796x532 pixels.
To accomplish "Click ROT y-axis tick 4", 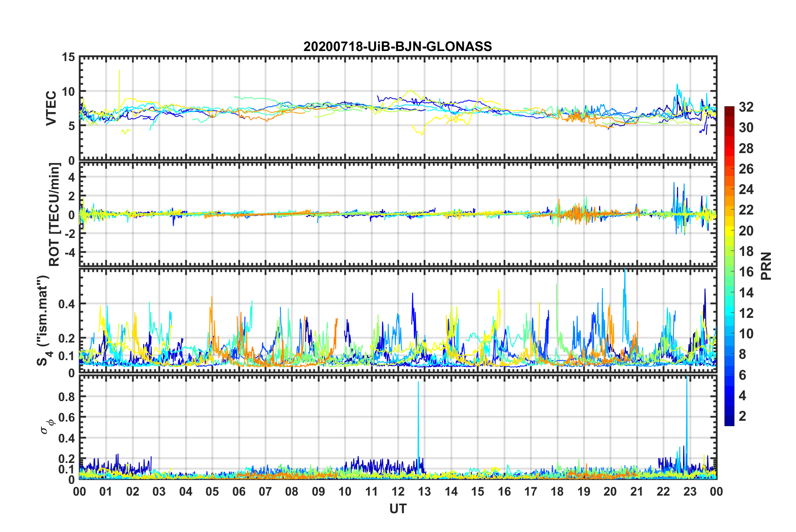I will [72, 177].
